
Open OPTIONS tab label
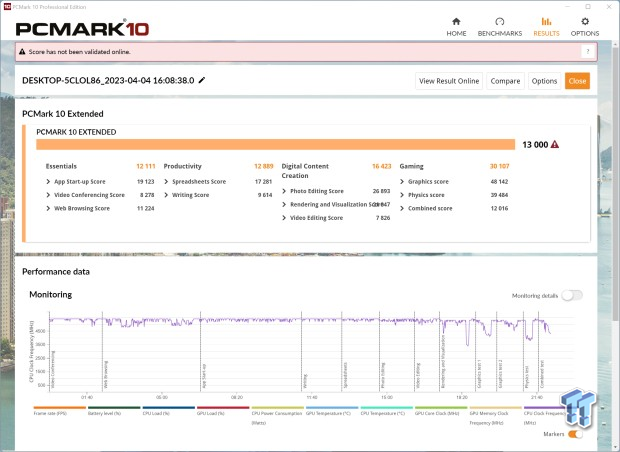point(585,34)
